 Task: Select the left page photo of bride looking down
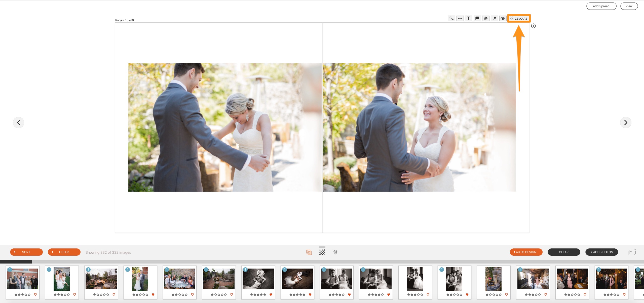pos(225,127)
